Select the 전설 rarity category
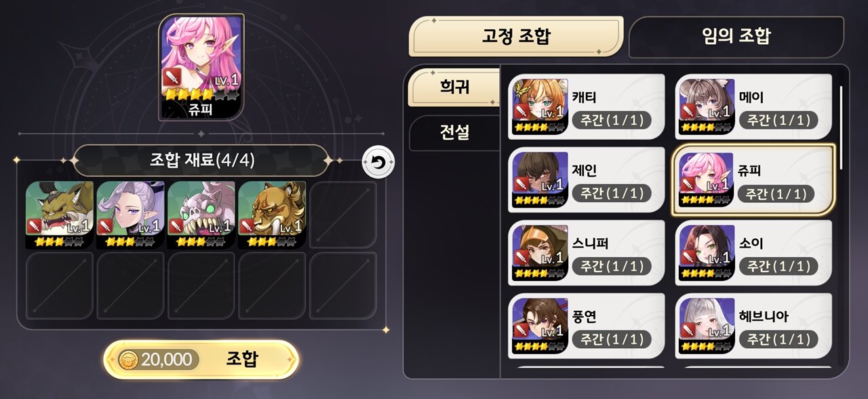The image size is (868, 399). (x=454, y=132)
